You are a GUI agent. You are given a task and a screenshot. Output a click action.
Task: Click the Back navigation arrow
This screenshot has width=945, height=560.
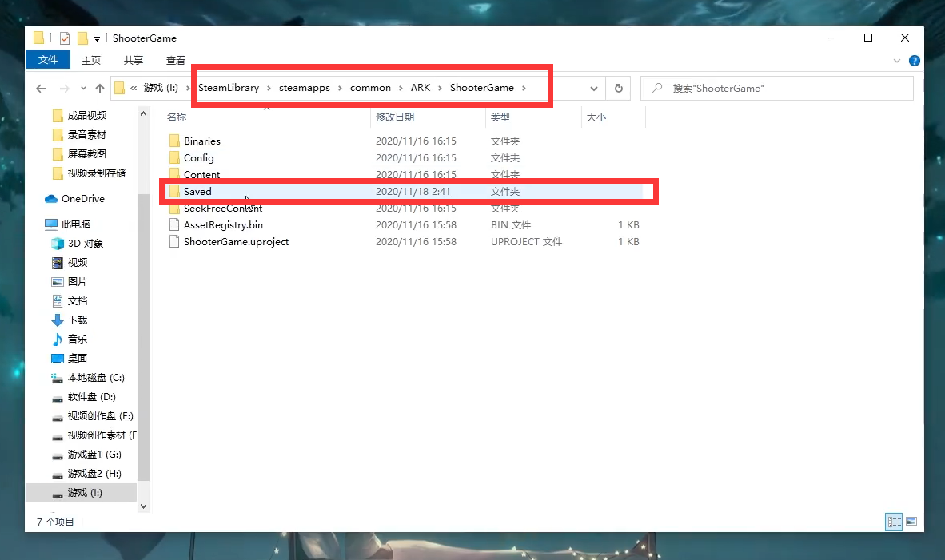41,89
